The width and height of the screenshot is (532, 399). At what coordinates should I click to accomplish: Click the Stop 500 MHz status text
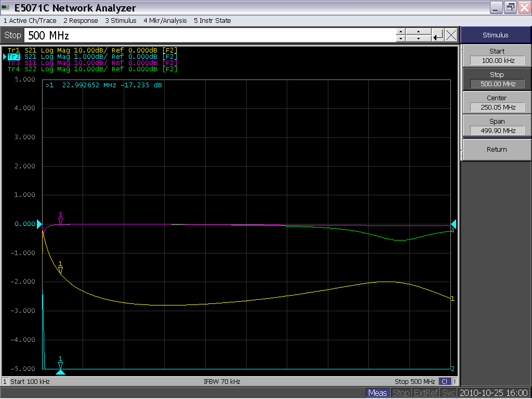coord(415,382)
